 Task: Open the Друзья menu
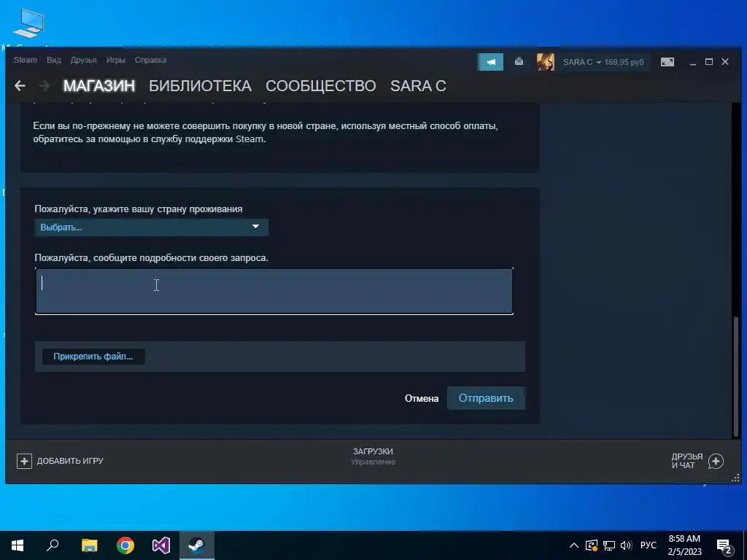click(83, 60)
